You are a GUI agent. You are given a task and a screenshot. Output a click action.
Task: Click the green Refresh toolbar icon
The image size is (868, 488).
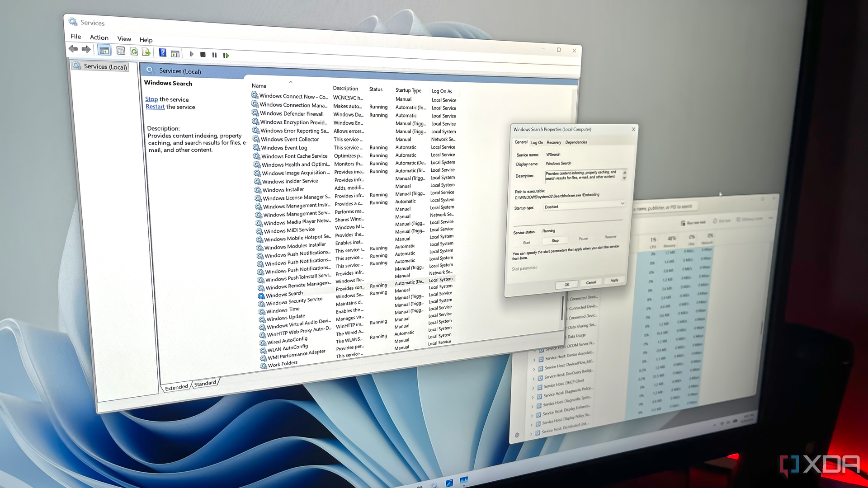(x=134, y=52)
